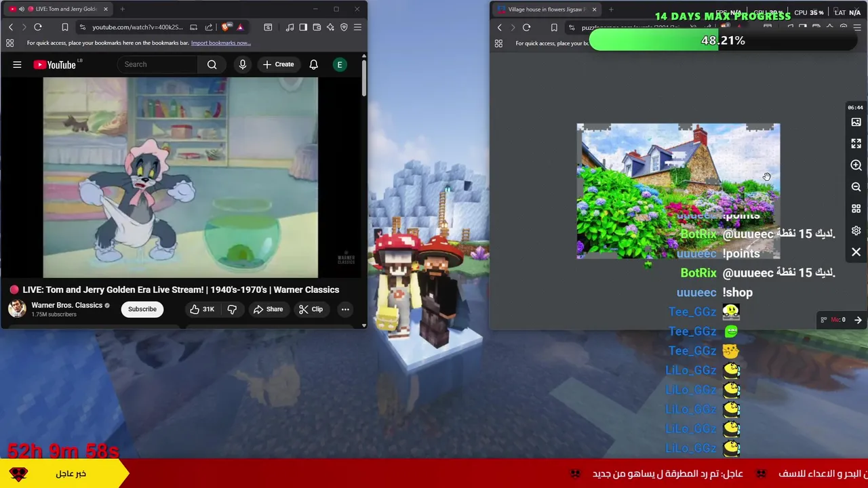This screenshot has height=488, width=868.
Task: Show the puzzle preview image icon
Action: point(856,122)
